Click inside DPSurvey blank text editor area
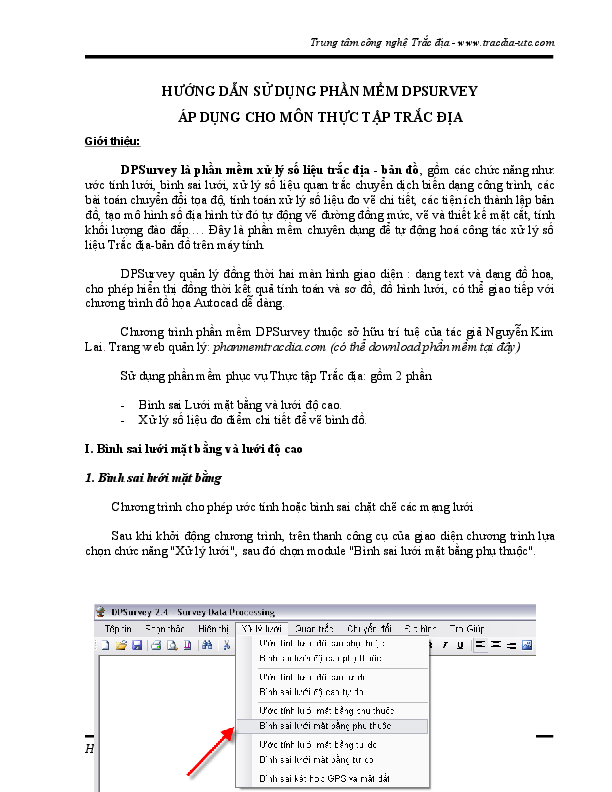 pyautogui.click(x=167, y=722)
